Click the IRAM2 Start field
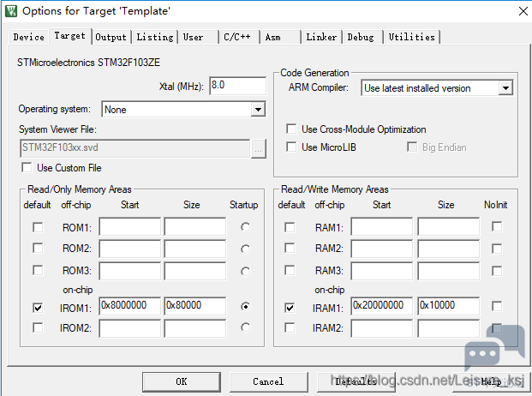 pyautogui.click(x=382, y=328)
